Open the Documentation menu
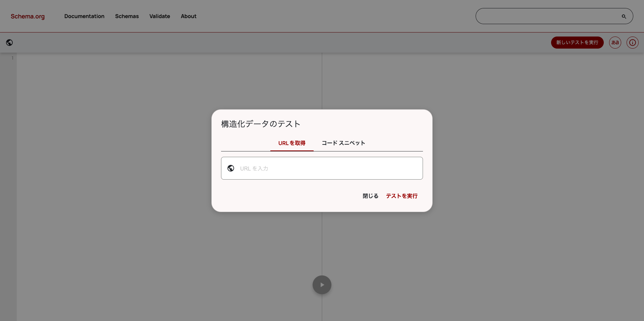The image size is (644, 321). [84, 16]
